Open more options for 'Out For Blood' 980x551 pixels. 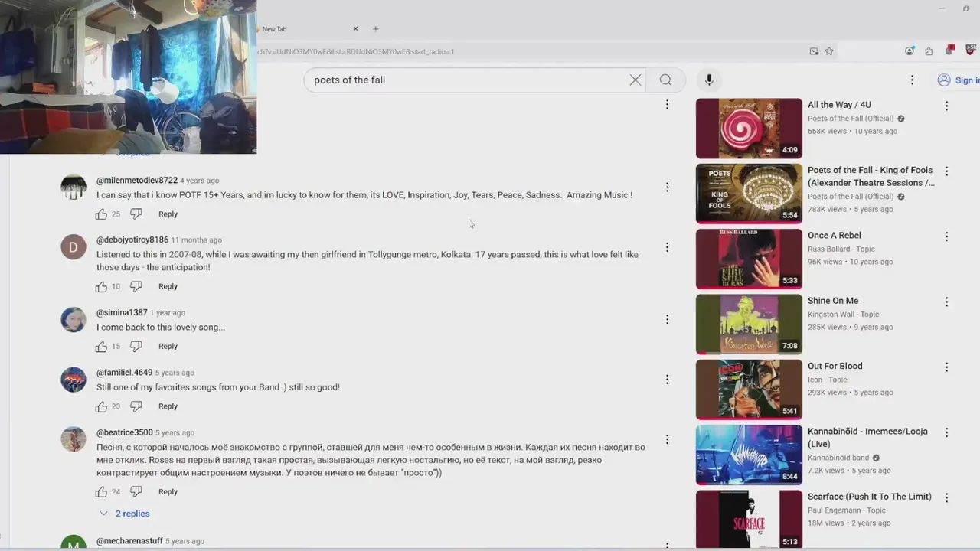(946, 367)
